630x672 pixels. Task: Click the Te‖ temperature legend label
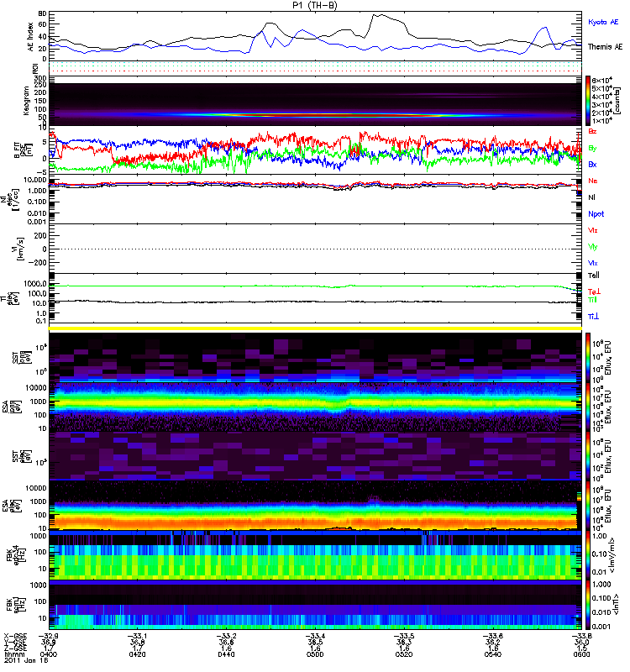tap(593, 275)
